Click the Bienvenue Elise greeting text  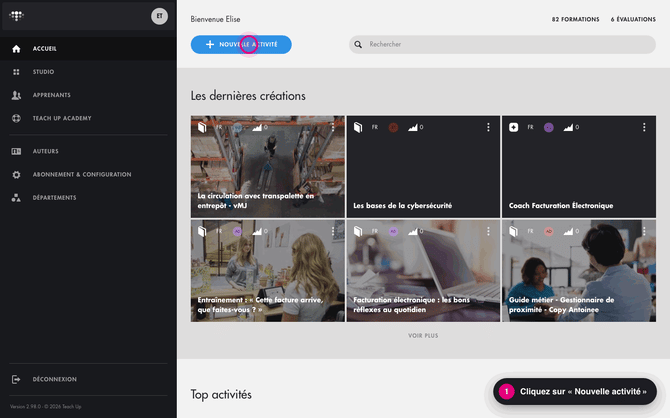coord(215,19)
